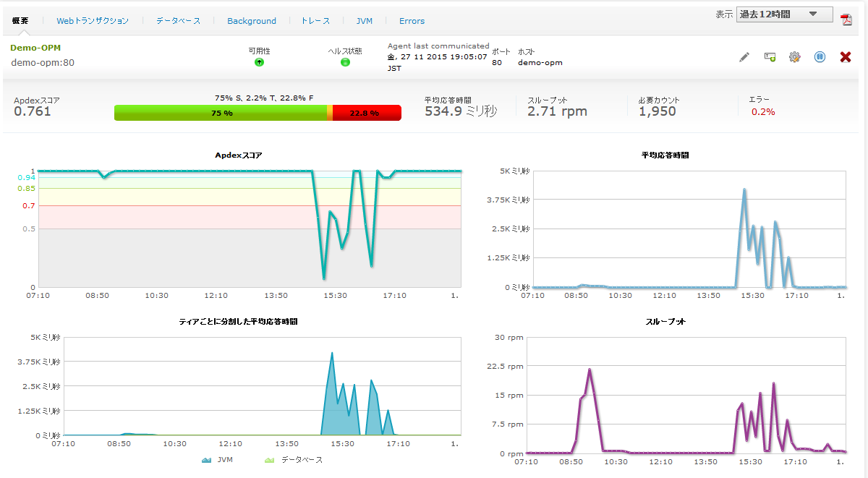Open the JVM tab

click(365, 21)
